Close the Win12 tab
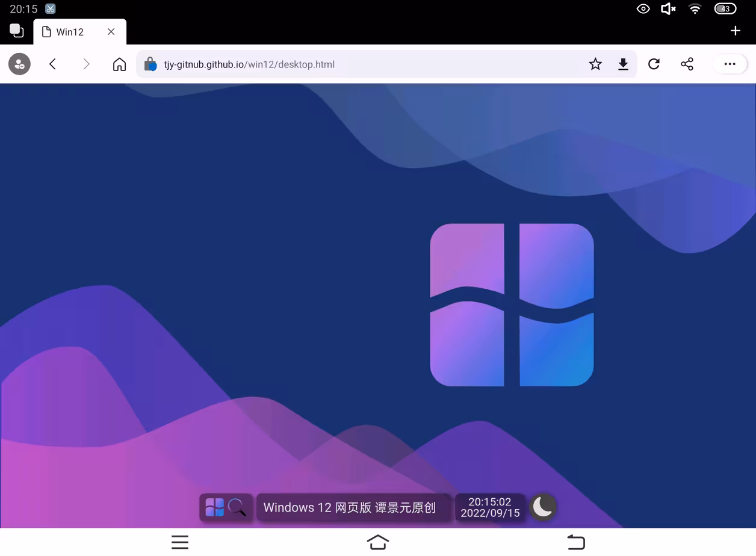Screen dimensions: 756x556 pyautogui.click(x=111, y=32)
